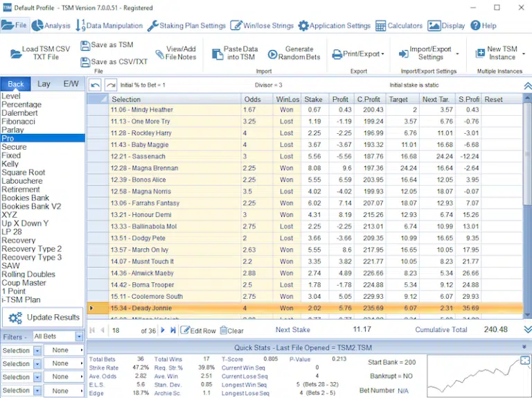Click the undo arrow above the table
Screen dimensions: 532x398
point(96,85)
